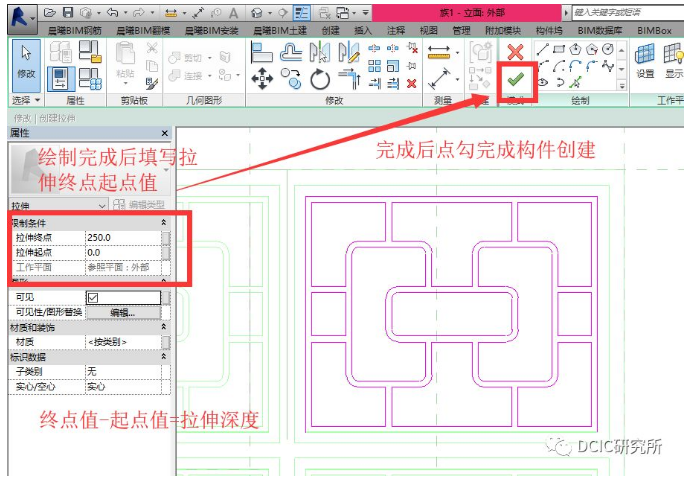Click the large red X Cancel Edit Mode button
Image resolution: width=690 pixels, height=480 pixels.
click(x=515, y=52)
